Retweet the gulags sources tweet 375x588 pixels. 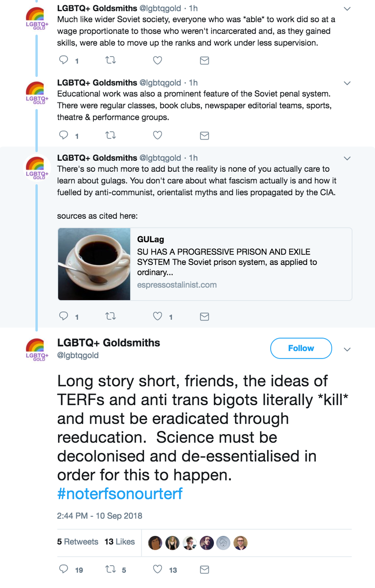point(111,316)
